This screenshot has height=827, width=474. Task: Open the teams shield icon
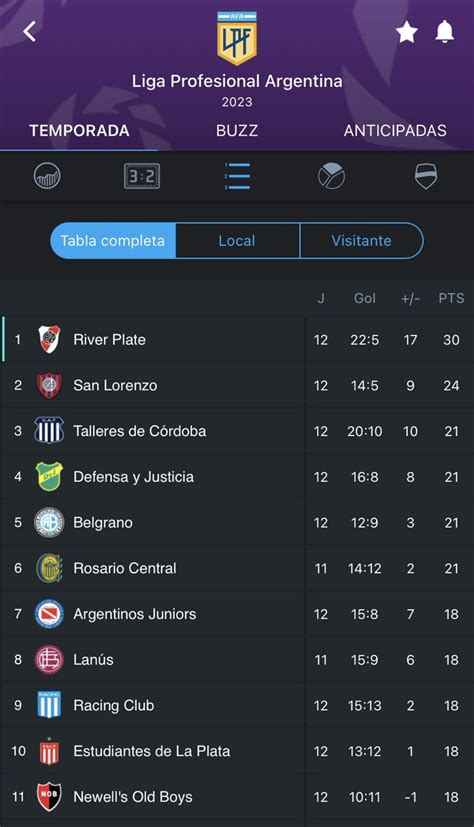click(426, 176)
